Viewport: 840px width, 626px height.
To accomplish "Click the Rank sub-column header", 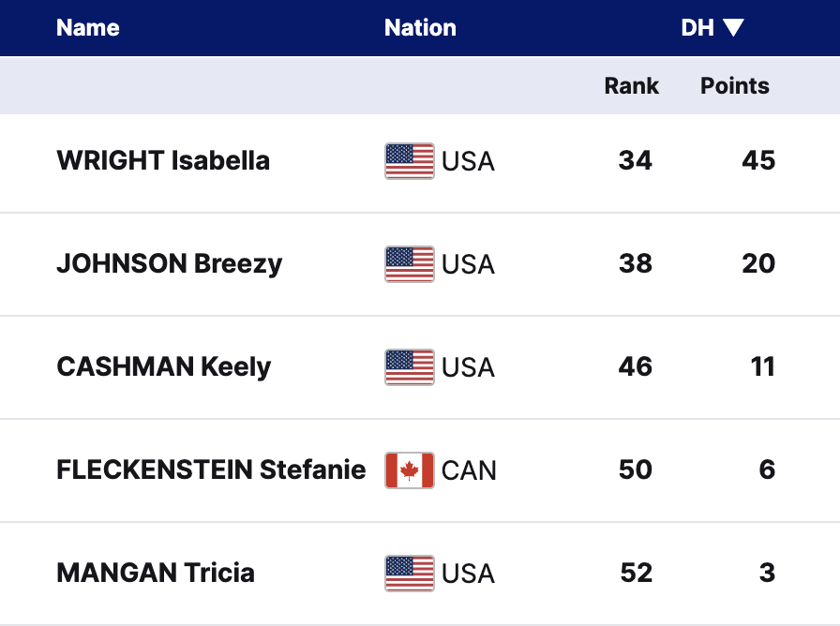I will 631,86.
